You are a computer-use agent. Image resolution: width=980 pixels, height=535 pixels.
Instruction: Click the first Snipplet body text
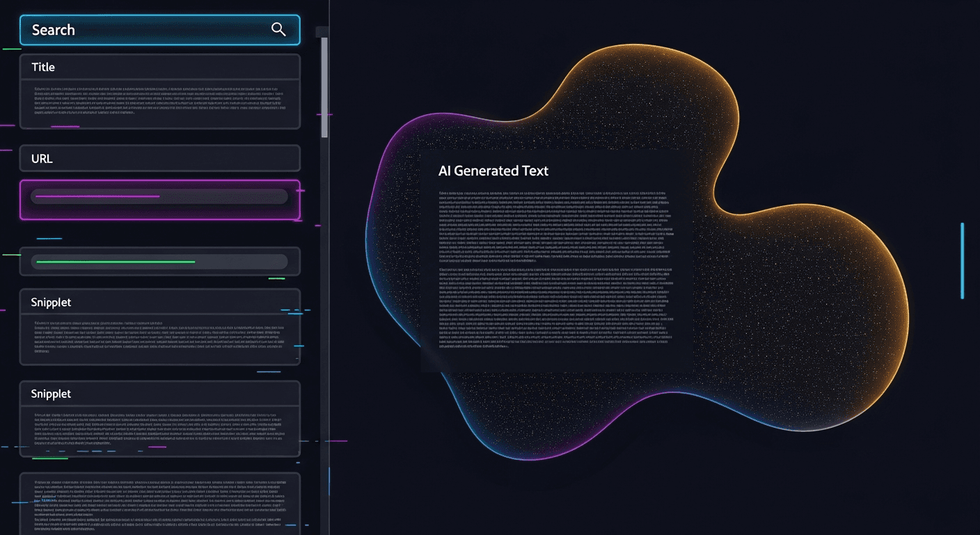pyautogui.click(x=159, y=334)
